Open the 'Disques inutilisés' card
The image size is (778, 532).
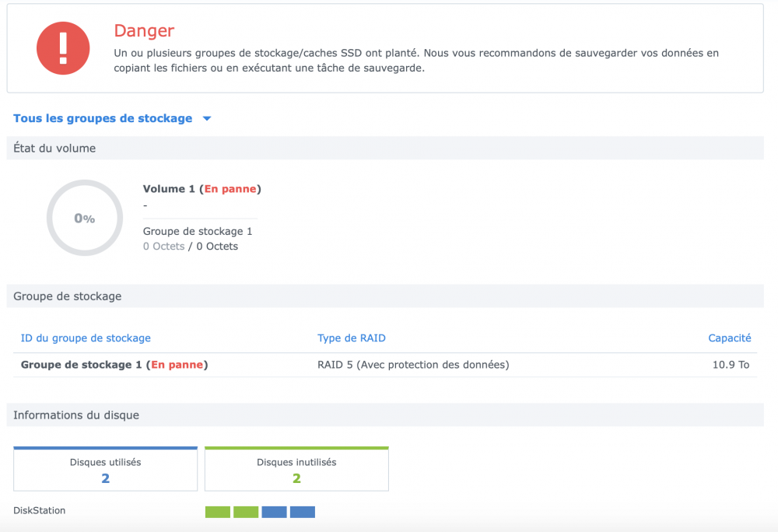coord(296,469)
